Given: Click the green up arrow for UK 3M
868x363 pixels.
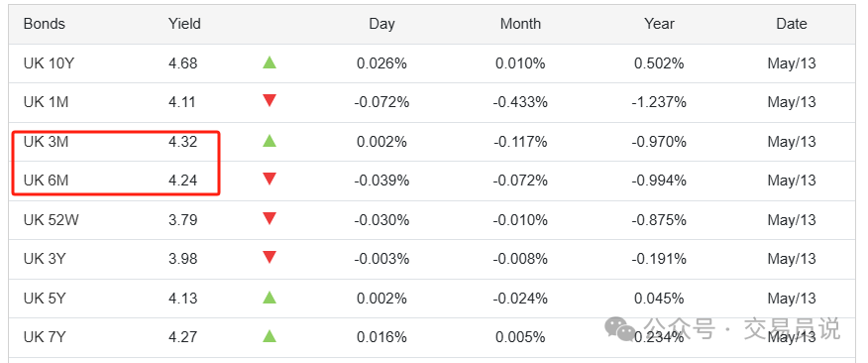Looking at the screenshot, I should [x=270, y=141].
